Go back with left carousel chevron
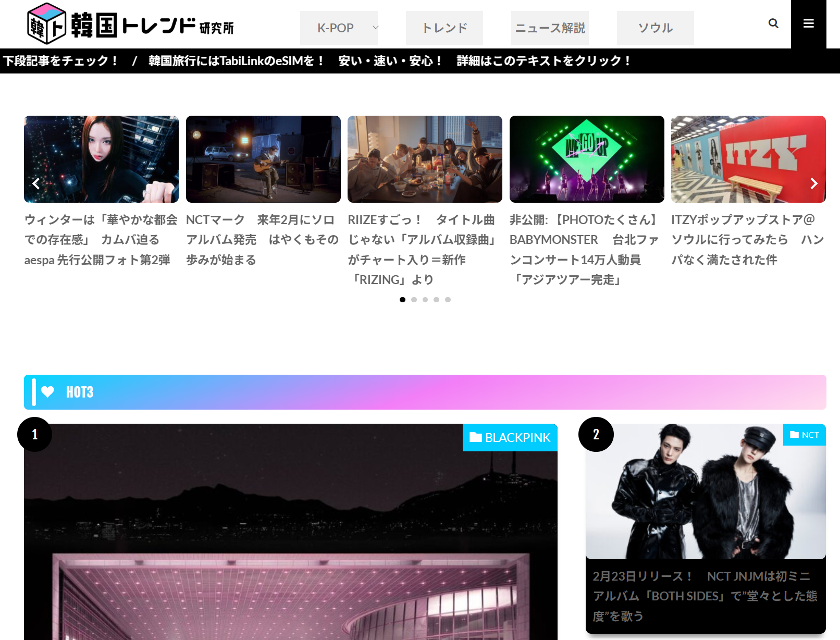Image resolution: width=840 pixels, height=640 pixels. [36, 183]
